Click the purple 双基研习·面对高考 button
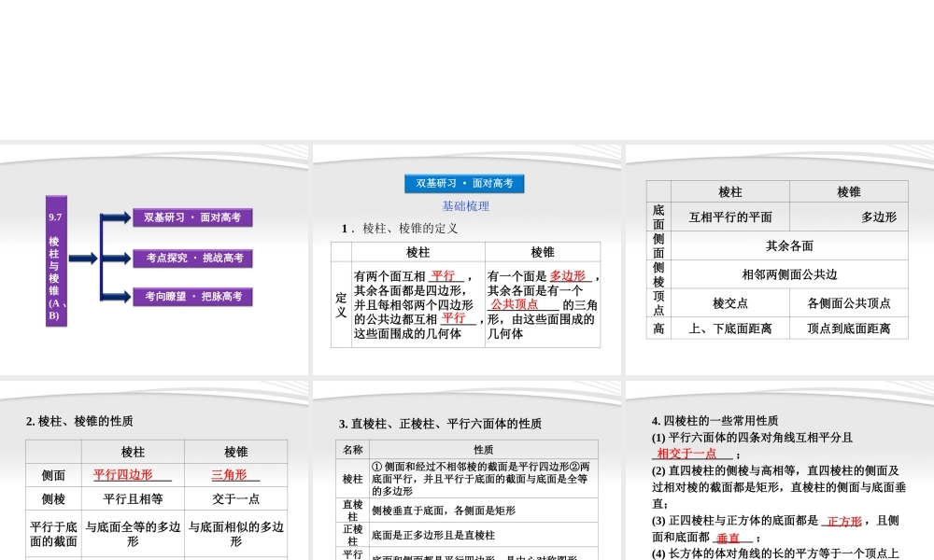Image resolution: width=934 pixels, height=560 pixels. 192,217
